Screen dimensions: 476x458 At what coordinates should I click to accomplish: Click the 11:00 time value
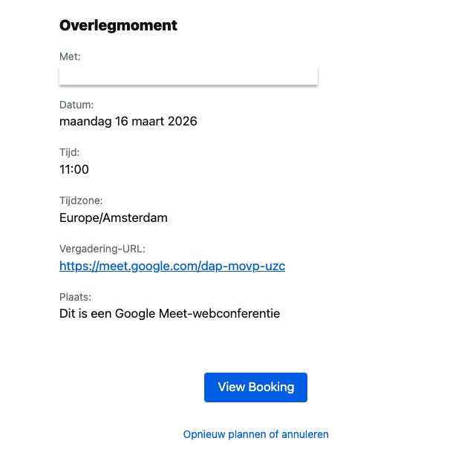74,169
